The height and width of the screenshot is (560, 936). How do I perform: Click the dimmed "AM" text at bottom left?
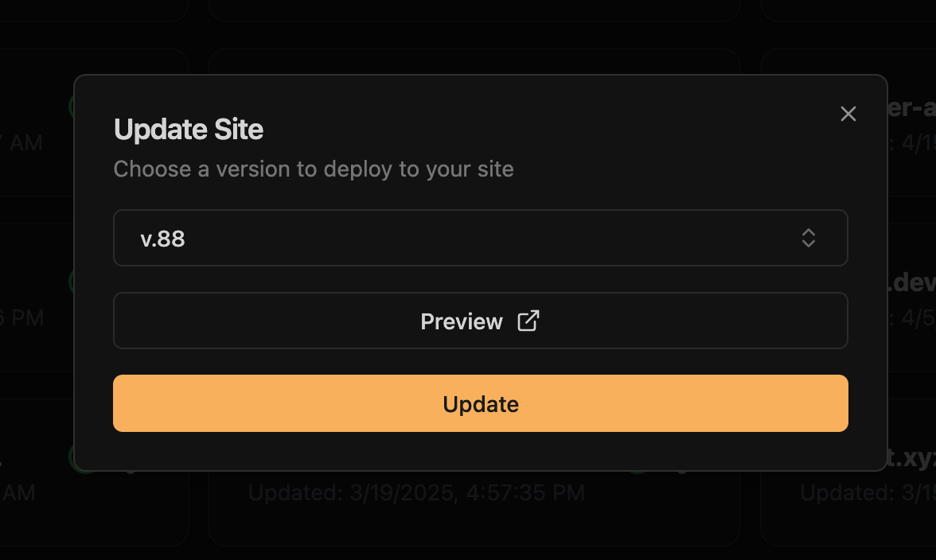18,493
